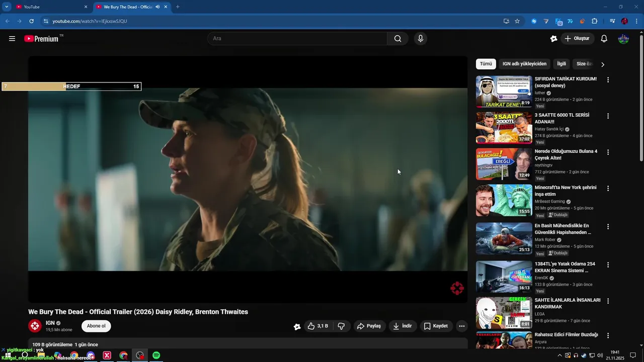This screenshot has width=644, height=362.
Task: Reload the page
Action: pos(31,21)
